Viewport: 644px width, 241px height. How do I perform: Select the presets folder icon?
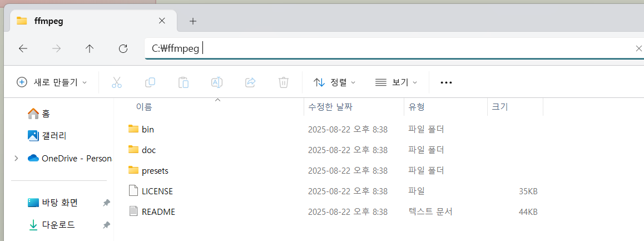coord(133,170)
